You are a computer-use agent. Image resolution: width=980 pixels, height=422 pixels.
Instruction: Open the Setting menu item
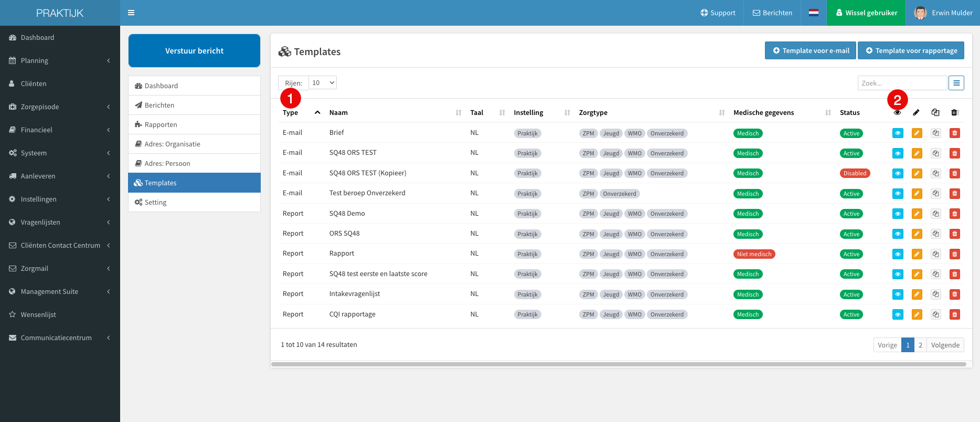[194, 202]
